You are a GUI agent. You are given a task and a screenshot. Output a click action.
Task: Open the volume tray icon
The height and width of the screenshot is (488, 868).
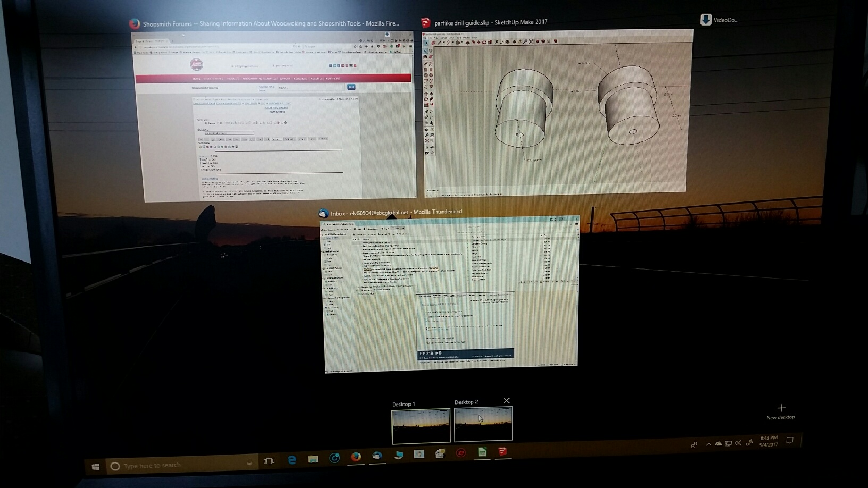[738, 443]
